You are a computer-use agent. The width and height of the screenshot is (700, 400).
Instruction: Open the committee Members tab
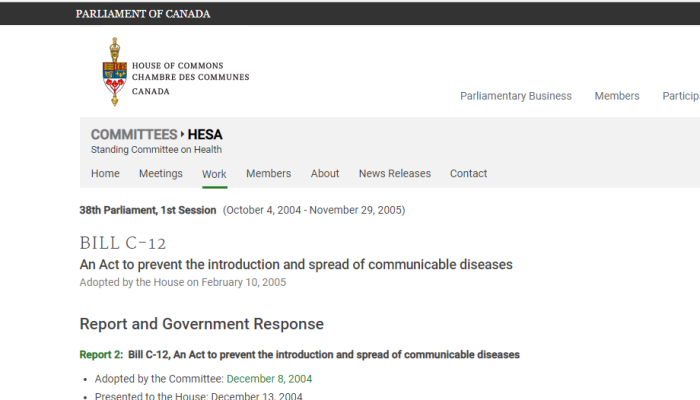pyautogui.click(x=268, y=174)
